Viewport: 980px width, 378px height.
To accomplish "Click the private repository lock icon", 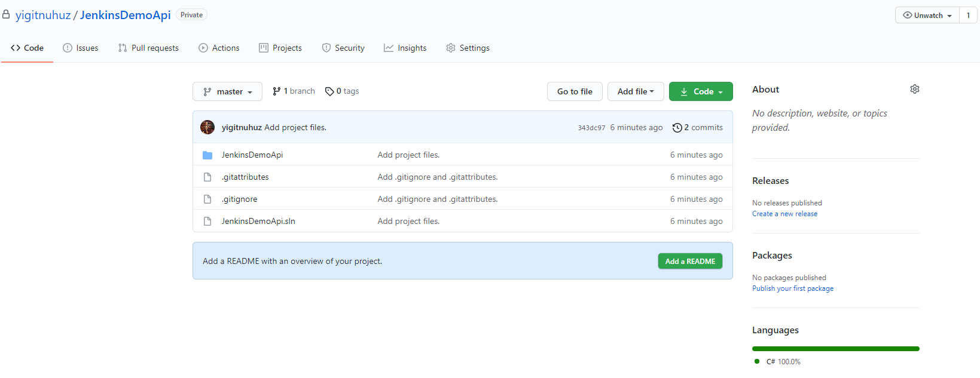I will [6, 14].
